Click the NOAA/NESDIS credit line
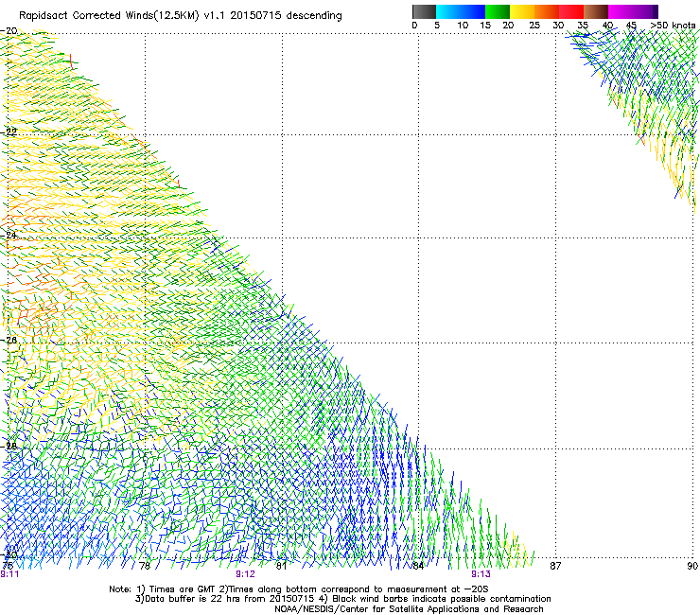Image resolution: width=700 pixels, height=615 pixels. tap(409, 609)
